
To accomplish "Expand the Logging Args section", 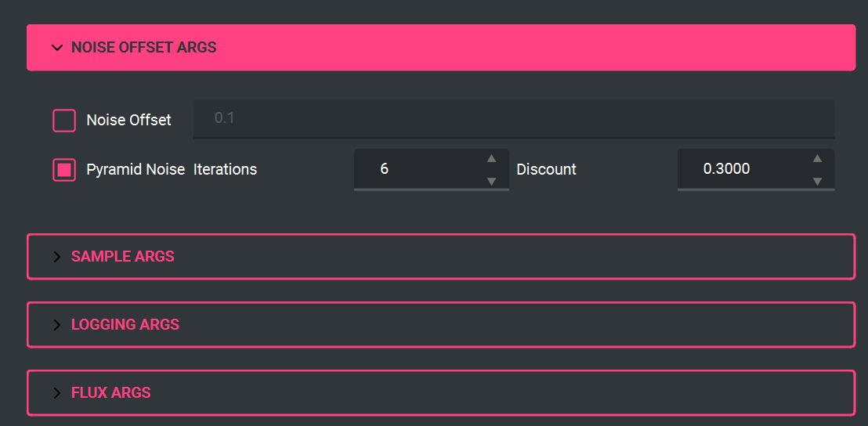I will (x=125, y=325).
